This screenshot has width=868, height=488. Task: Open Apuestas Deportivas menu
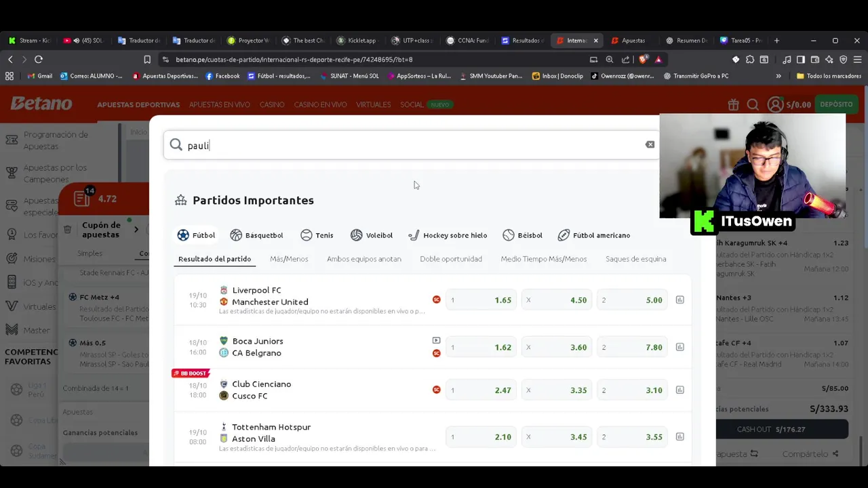[x=138, y=104]
